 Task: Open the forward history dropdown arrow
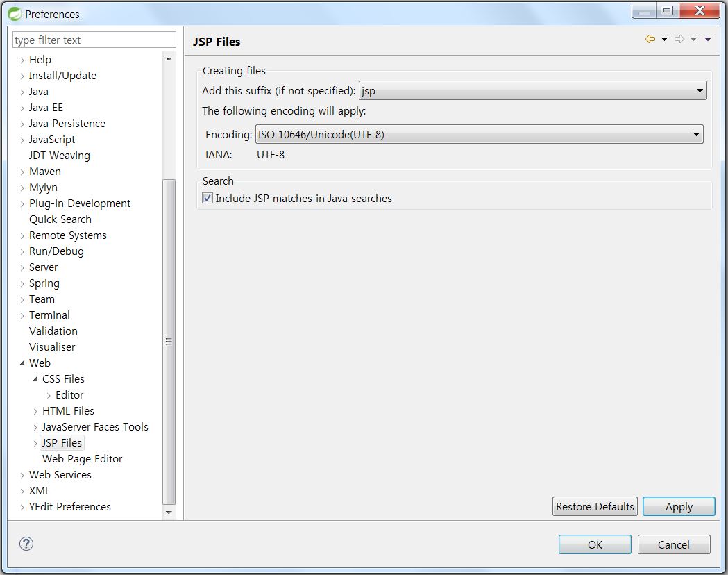click(693, 39)
